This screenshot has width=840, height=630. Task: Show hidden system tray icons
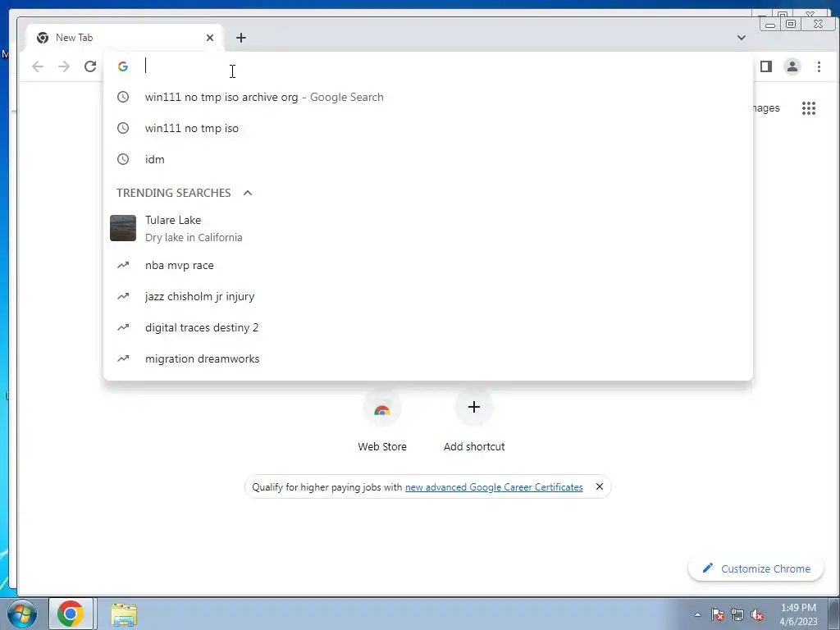point(697,614)
